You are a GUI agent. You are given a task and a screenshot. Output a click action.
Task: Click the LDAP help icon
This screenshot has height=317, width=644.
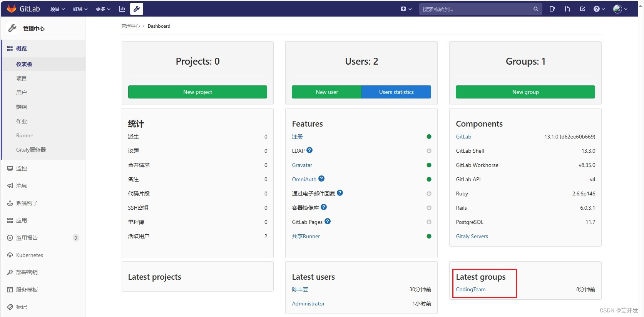click(x=309, y=150)
